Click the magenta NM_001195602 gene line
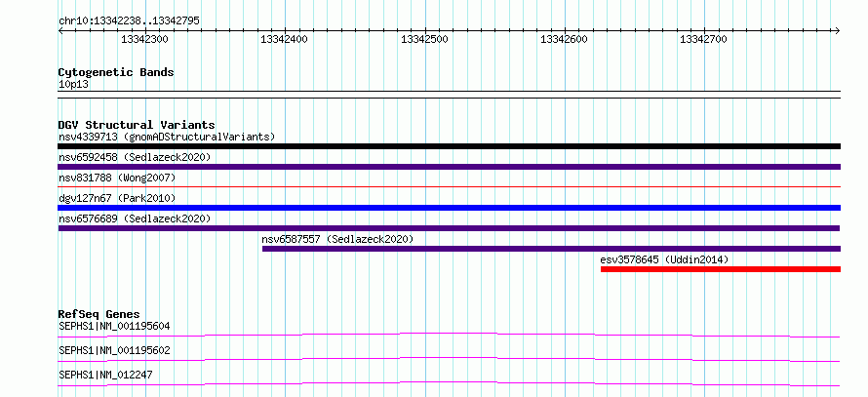The width and height of the screenshot is (868, 397). click(449, 359)
